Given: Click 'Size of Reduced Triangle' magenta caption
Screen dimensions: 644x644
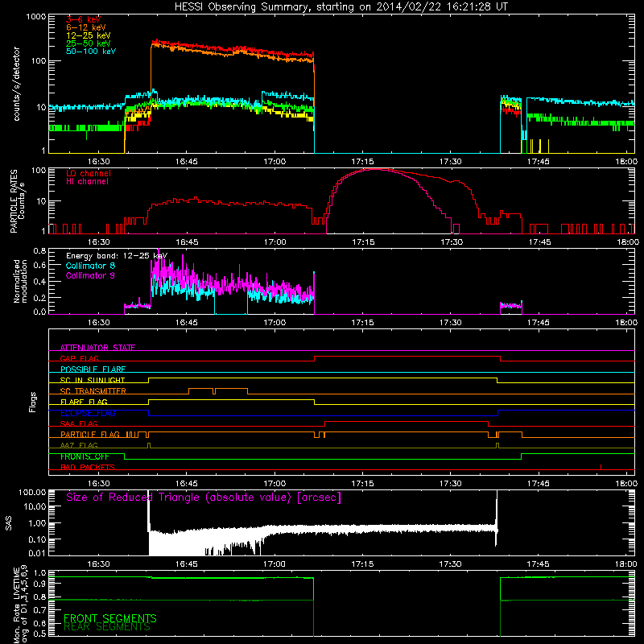Looking at the screenshot, I should tap(204, 497).
